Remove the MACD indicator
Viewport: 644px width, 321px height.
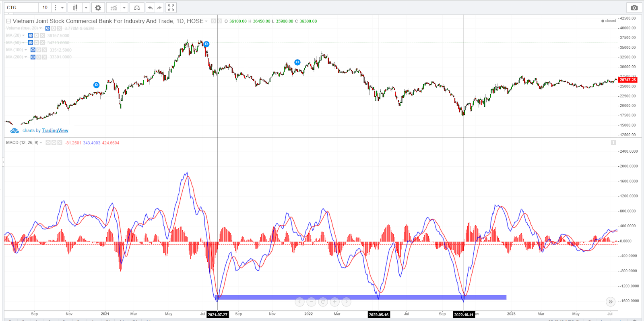(x=60, y=143)
